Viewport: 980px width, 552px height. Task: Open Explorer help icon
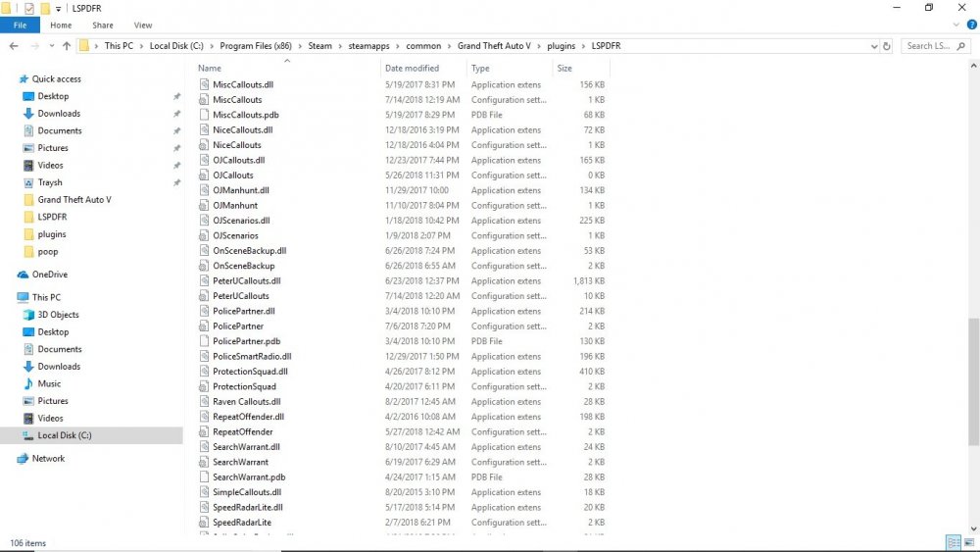coord(971,25)
